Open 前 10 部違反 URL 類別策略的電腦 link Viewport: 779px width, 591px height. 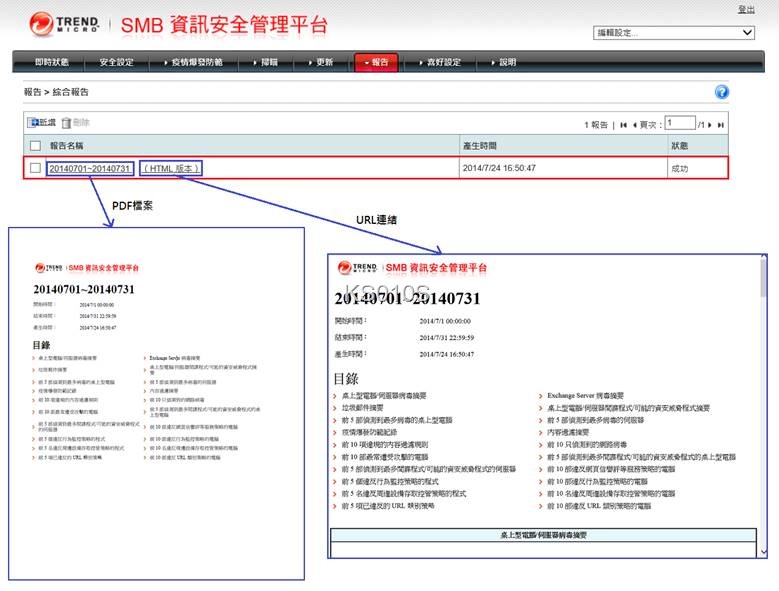tap(599, 506)
